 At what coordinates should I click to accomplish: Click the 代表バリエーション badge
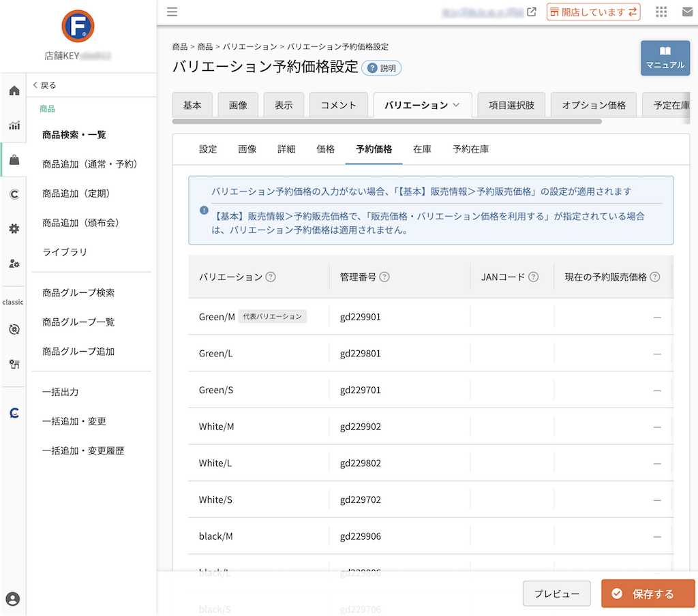(x=273, y=316)
